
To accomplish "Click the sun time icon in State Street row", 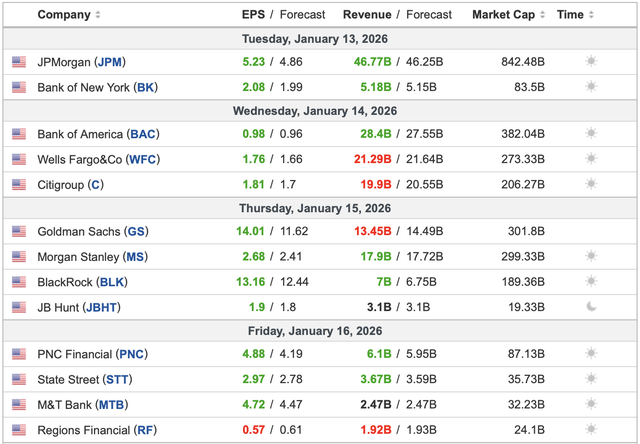I will tap(591, 379).
